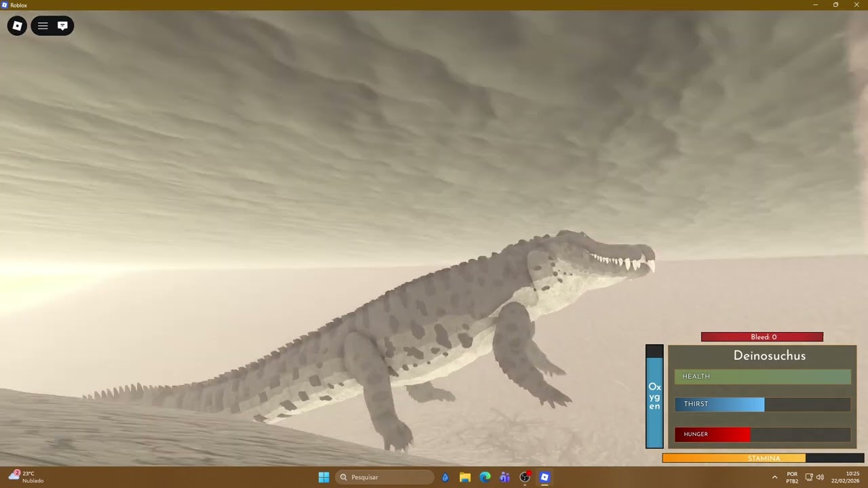Image resolution: width=868 pixels, height=488 pixels.
Task: Minimize the Roblox window
Action: click(816, 5)
